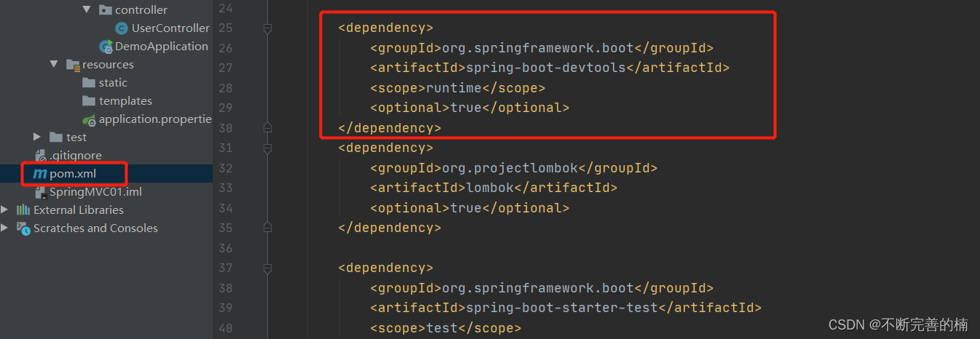
Task: Click org.springframework.boot on line 38
Action: [x=538, y=288]
